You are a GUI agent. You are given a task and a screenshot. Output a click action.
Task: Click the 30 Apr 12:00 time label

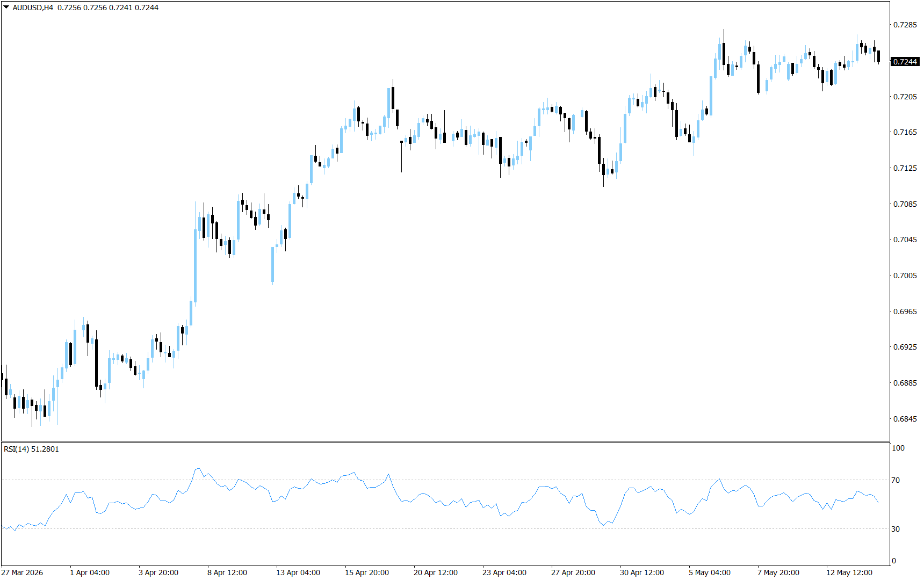[x=642, y=572]
